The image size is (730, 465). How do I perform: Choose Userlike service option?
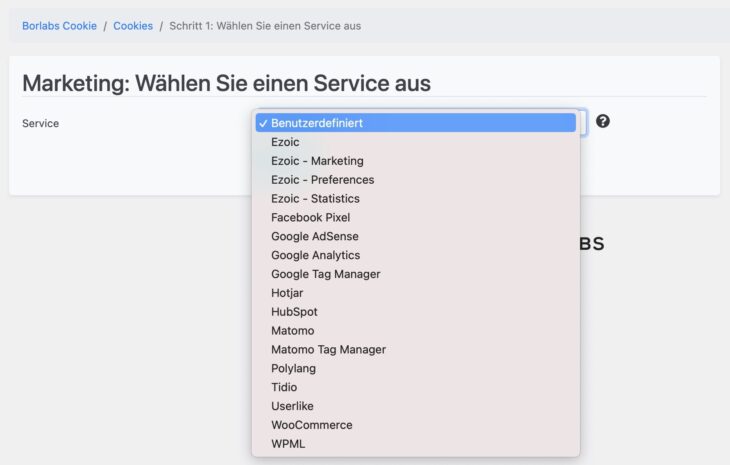[415, 406]
